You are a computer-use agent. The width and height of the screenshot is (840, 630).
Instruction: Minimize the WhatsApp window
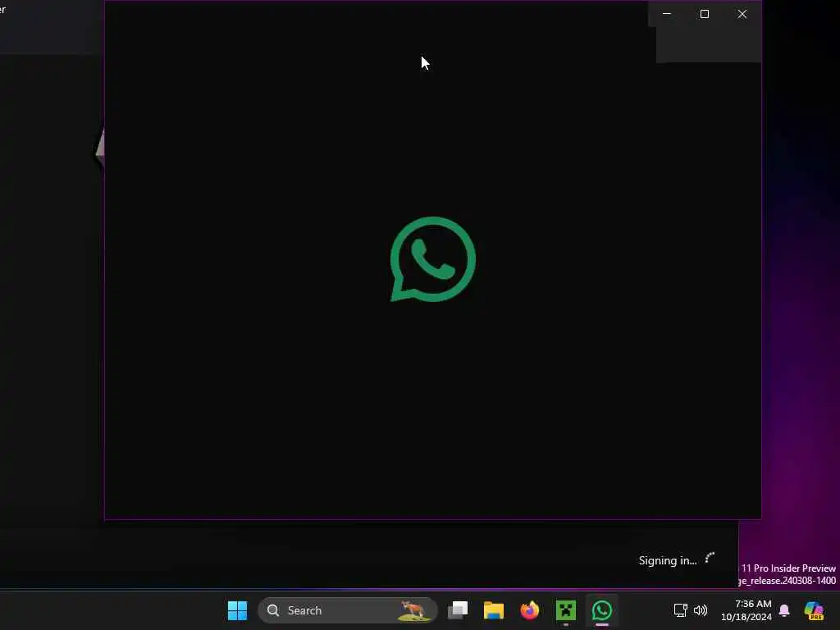tap(667, 14)
